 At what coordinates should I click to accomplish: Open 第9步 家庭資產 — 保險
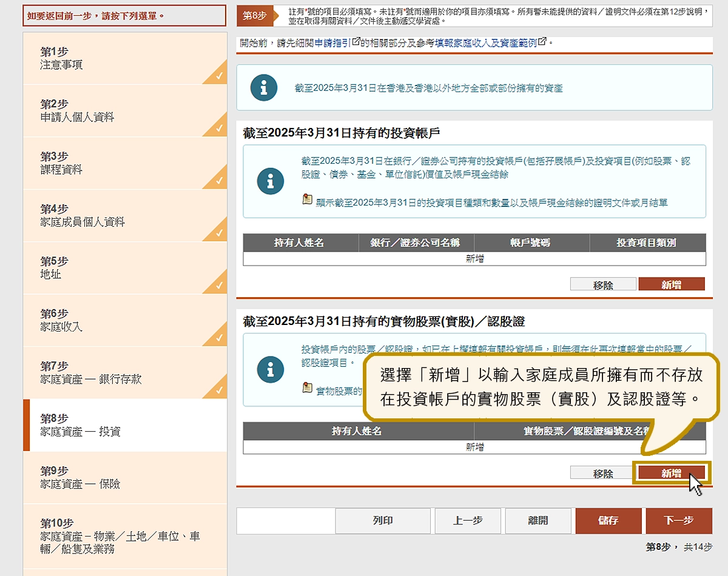click(124, 477)
